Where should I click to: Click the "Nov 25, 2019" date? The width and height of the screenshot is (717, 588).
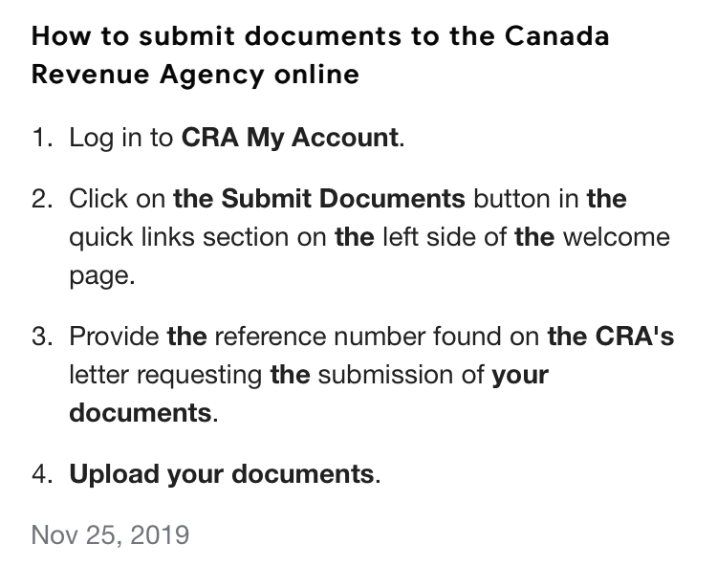tap(110, 534)
